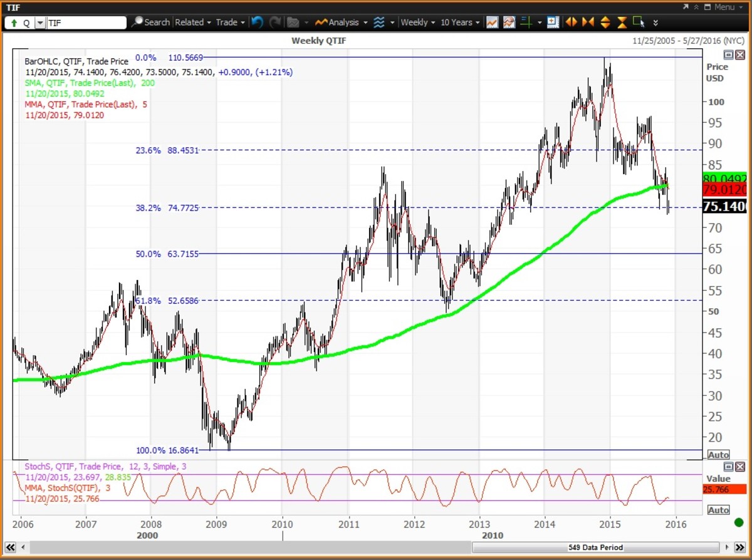Open the Related menu

[192, 23]
